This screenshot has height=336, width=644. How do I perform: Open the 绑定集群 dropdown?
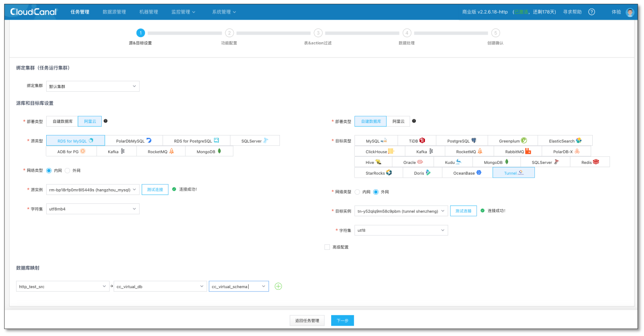pos(93,86)
